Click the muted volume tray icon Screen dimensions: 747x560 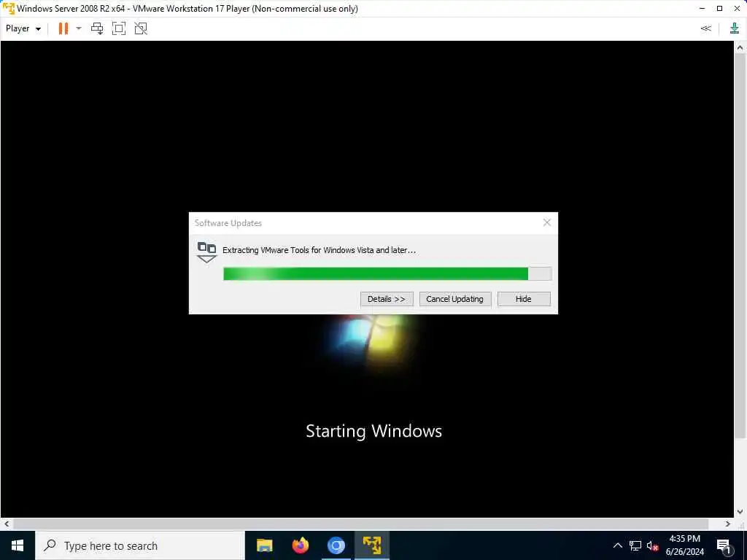(x=652, y=545)
